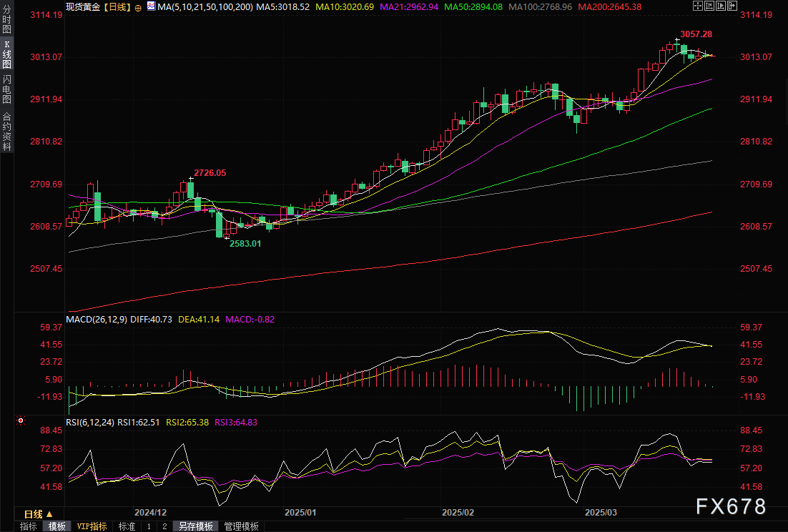The image size is (788, 532).
Task: Click the circled-plus icon beside 现货黄金【日线】
Action: [138, 6]
